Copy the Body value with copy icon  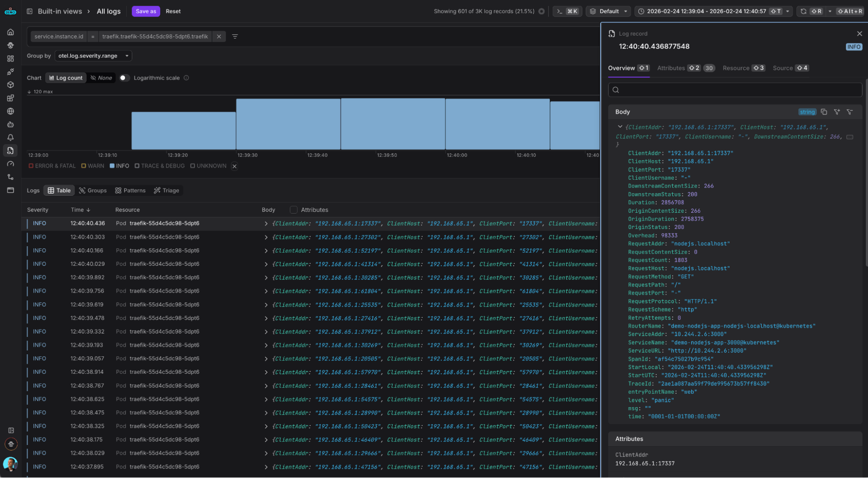click(x=824, y=112)
